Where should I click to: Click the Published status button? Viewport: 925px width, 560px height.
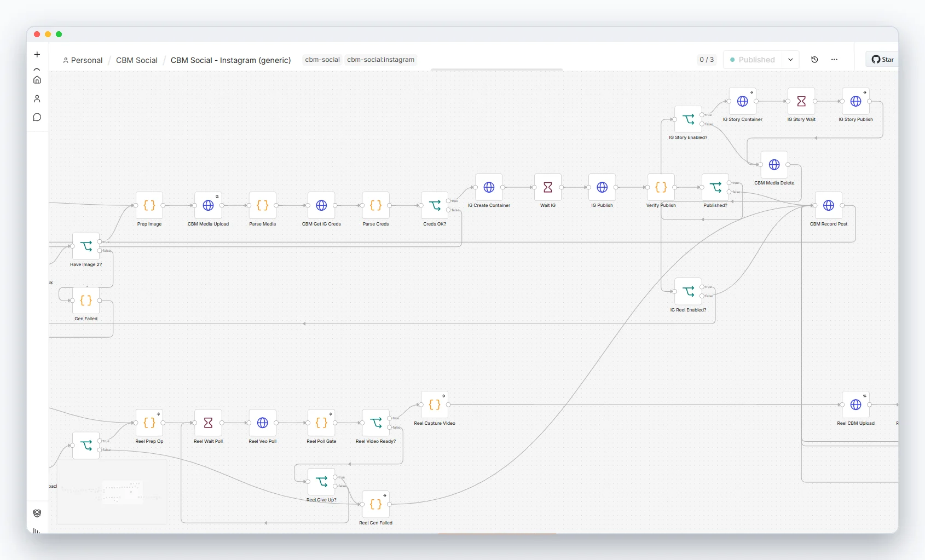coord(753,60)
